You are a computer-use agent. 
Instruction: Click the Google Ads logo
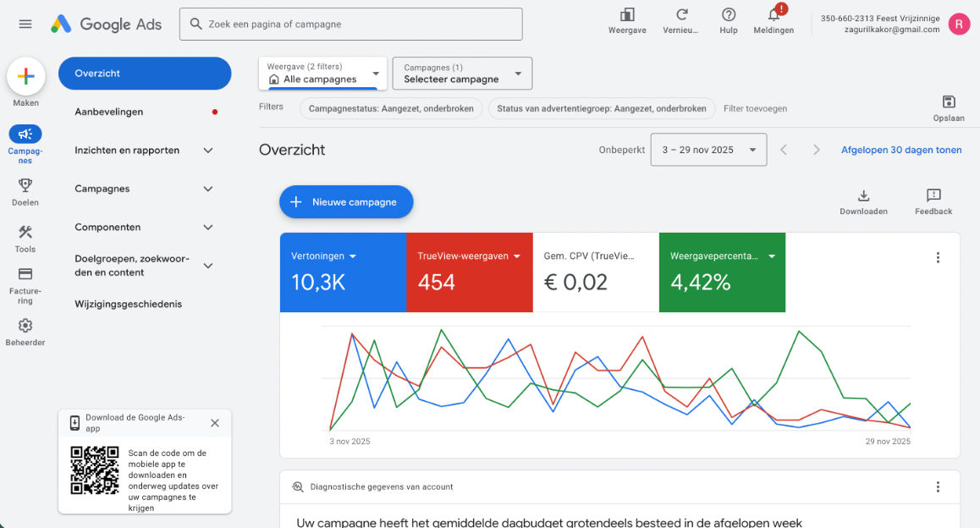tap(106, 25)
